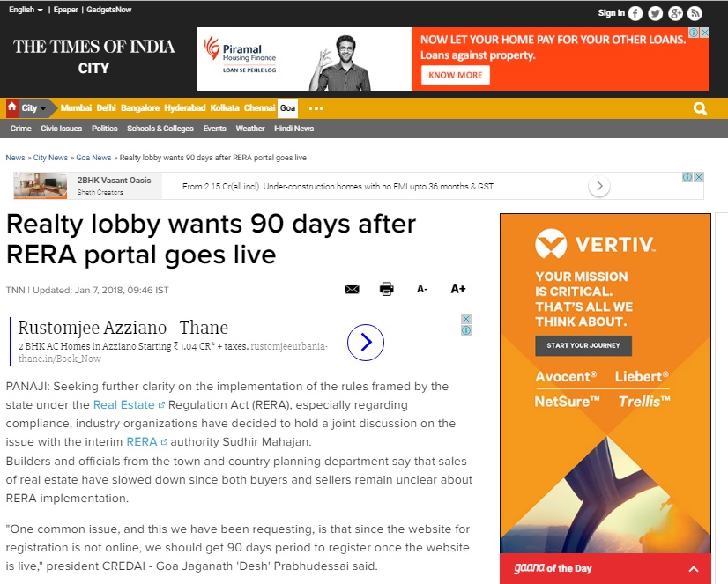
Task: Open the RSS feed icon
Action: tap(695, 13)
